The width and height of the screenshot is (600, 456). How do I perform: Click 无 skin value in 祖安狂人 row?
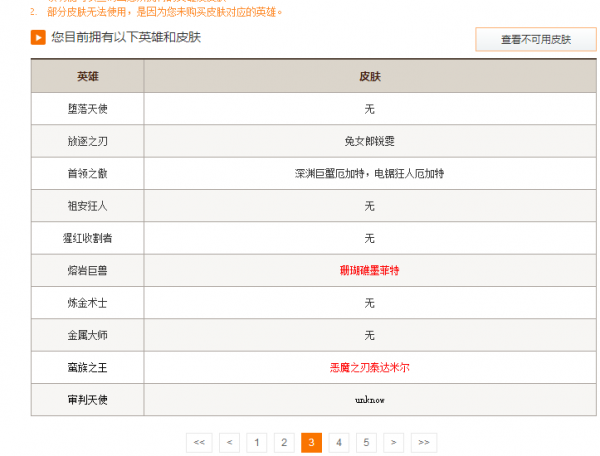coord(370,206)
